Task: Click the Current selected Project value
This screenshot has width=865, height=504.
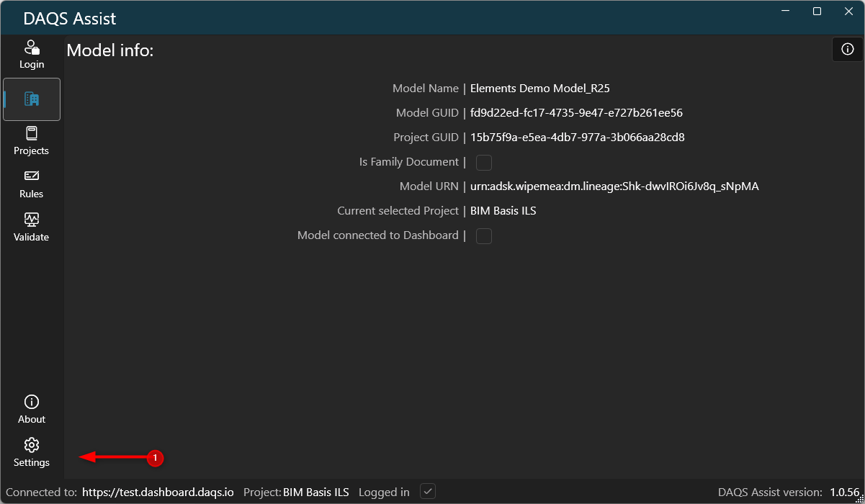Action: (x=503, y=211)
